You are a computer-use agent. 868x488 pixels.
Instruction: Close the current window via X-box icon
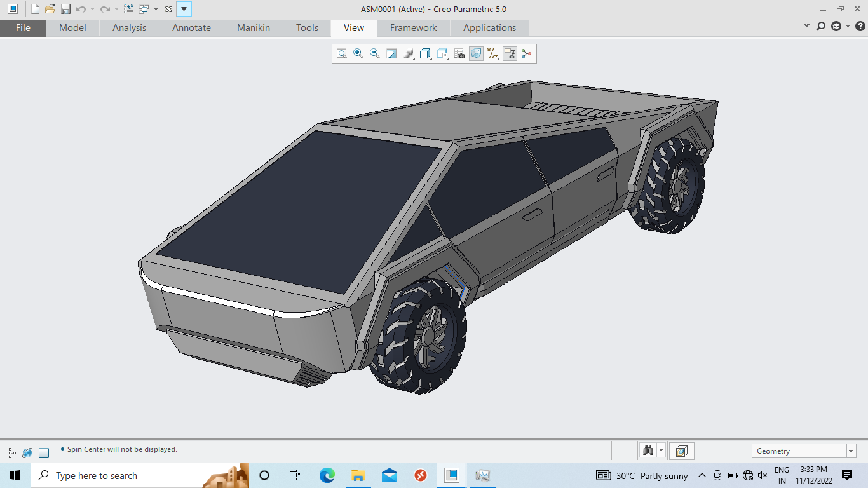click(x=168, y=9)
